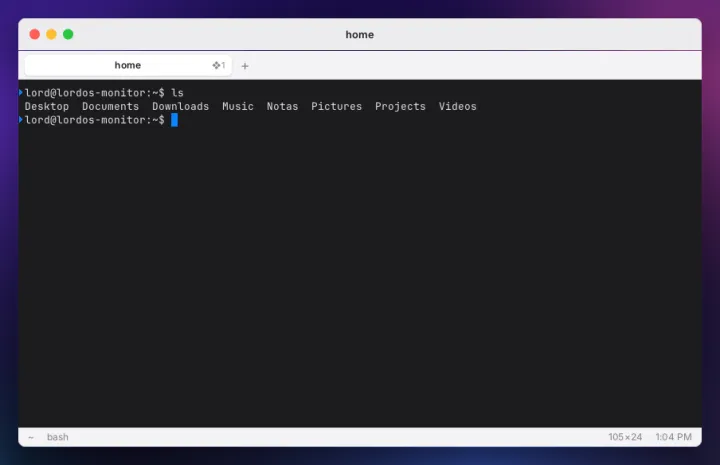
Task: Click the 'Pictures' directory name
Action: click(x=337, y=106)
